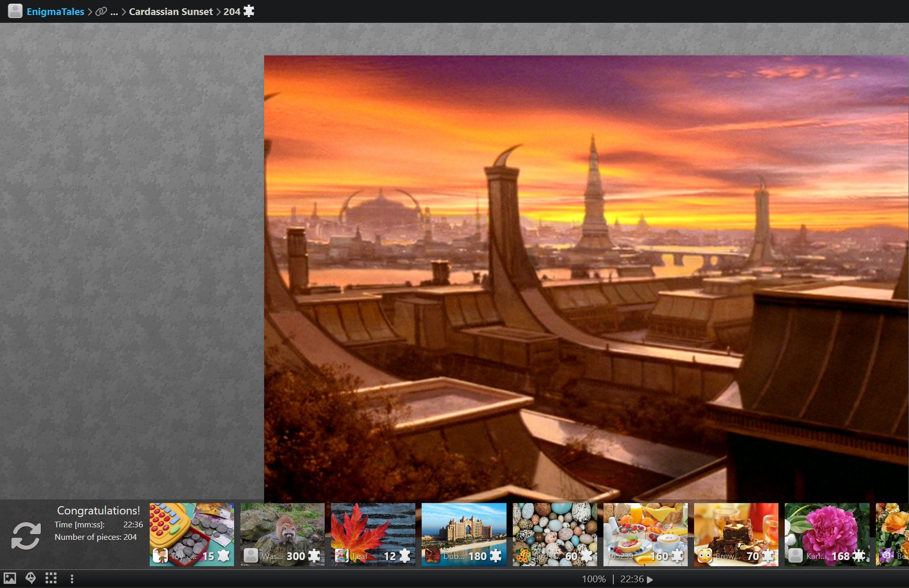Open the raccoon 300-piece puzzle thumbnail
Screen dimensions: 909x588
[282, 535]
